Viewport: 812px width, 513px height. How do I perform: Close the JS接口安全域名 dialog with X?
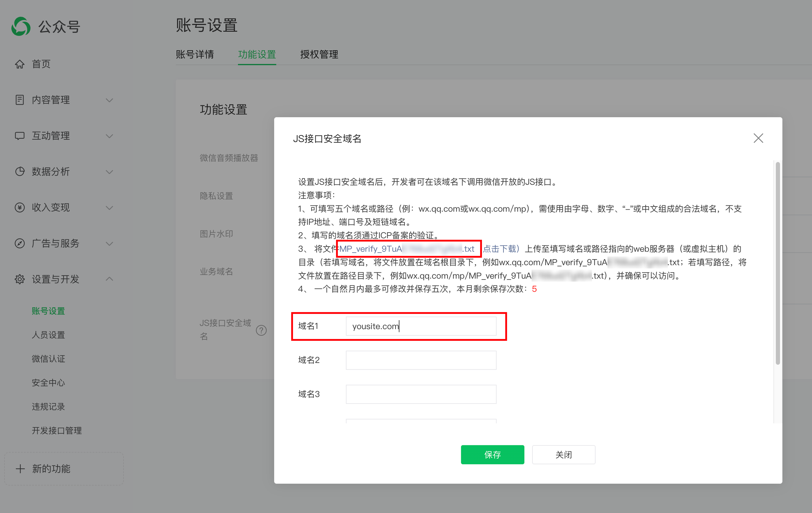[x=758, y=138]
